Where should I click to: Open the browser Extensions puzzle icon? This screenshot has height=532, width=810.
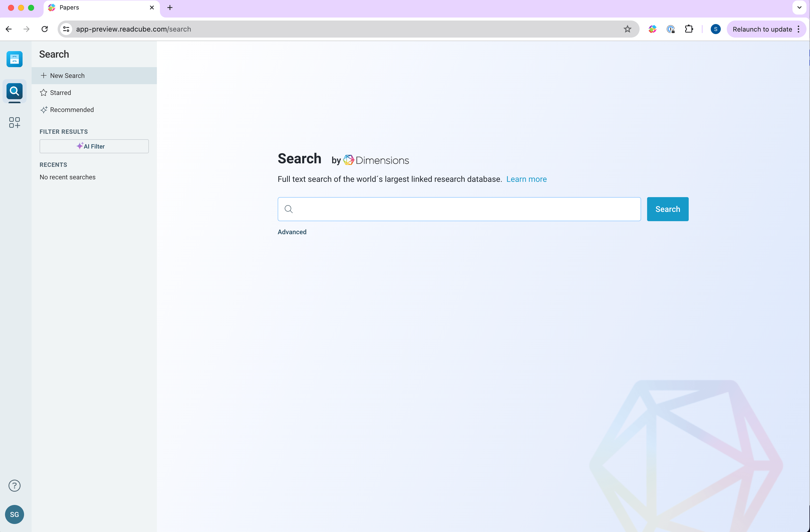(x=688, y=29)
